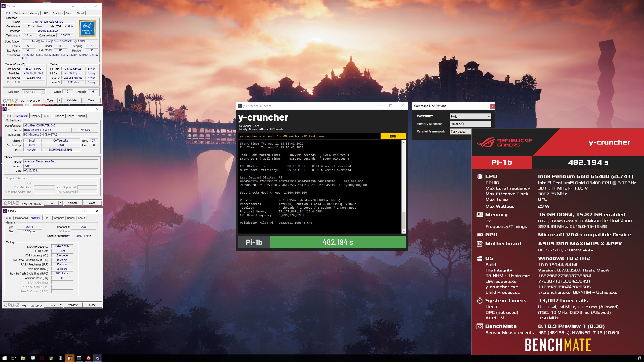
Task: Click BIOS Version 2701 field in CPU-Z
Action: tap(60, 166)
